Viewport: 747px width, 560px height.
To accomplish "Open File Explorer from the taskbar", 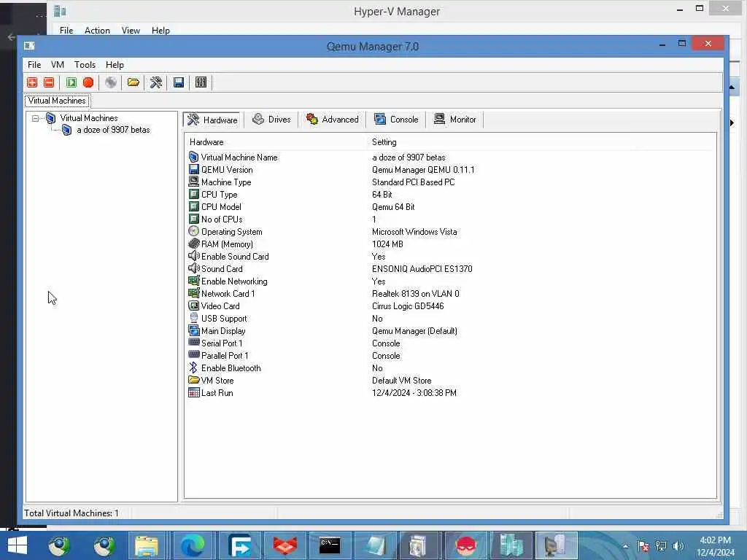I will [x=146, y=545].
